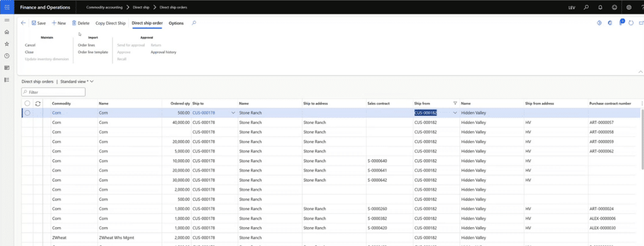Image resolution: width=644 pixels, height=246 pixels.
Task: Go to Home in the left sidebar
Action: (6, 31)
